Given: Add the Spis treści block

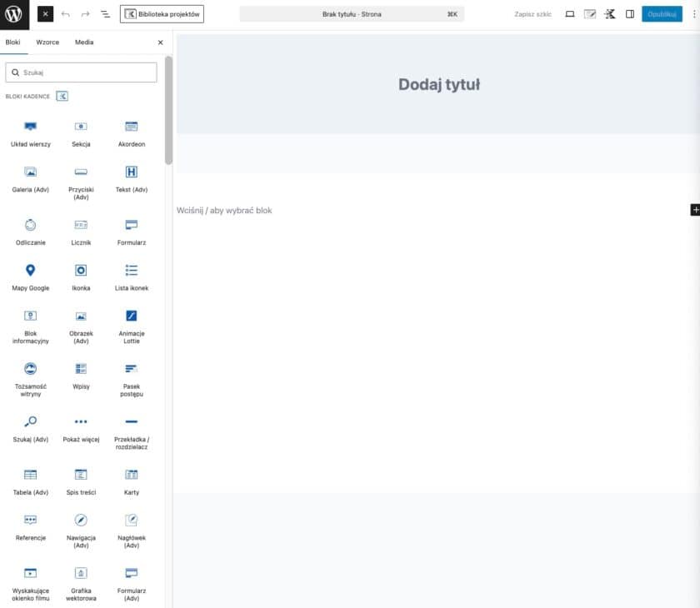Looking at the screenshot, I should point(81,481).
